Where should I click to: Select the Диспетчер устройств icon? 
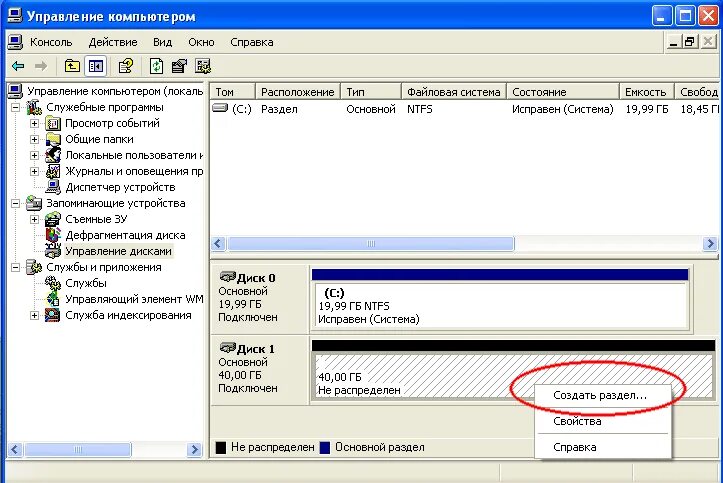pyautogui.click(x=53, y=187)
